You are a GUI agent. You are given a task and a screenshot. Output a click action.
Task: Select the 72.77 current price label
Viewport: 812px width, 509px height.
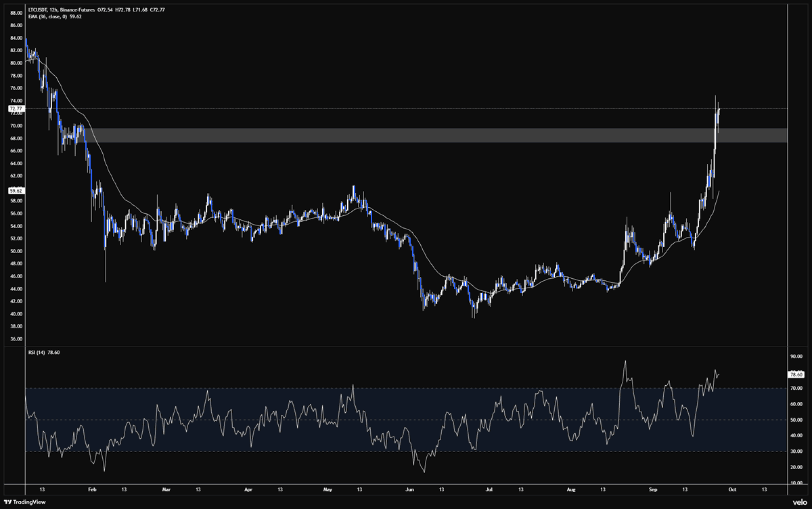[16, 108]
